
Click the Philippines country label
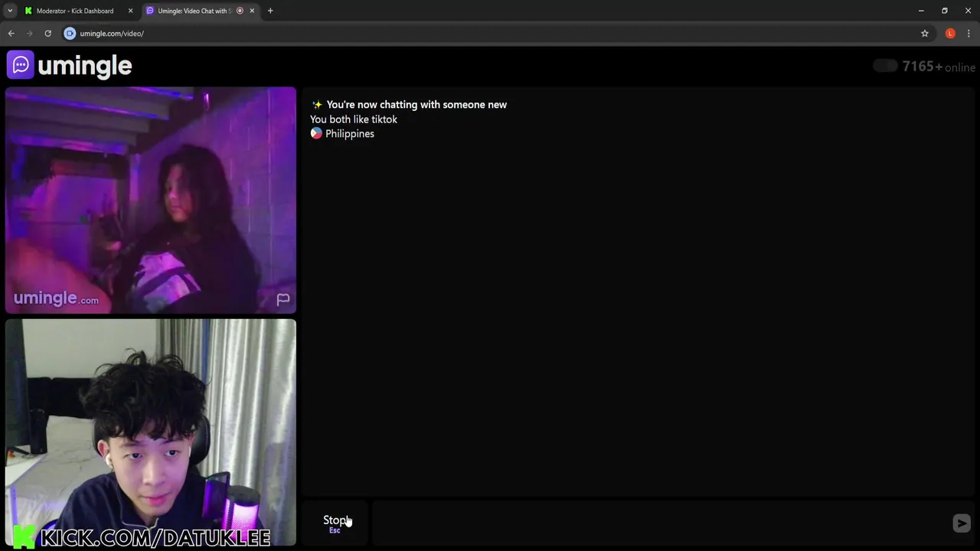pos(350,134)
